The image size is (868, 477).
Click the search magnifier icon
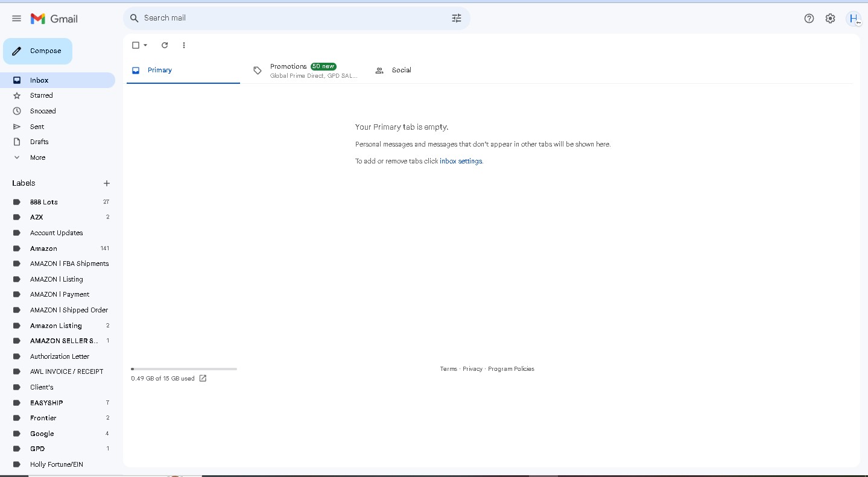click(135, 18)
